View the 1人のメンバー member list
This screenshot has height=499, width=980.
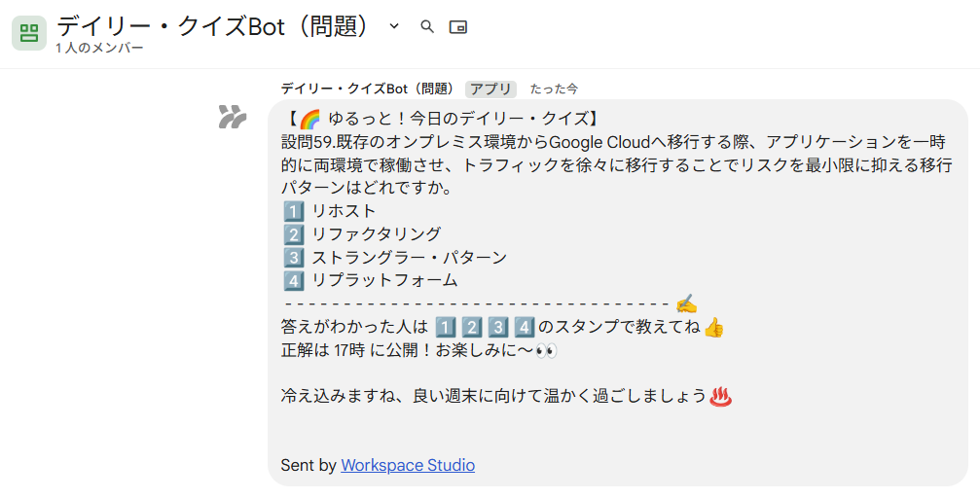99,48
